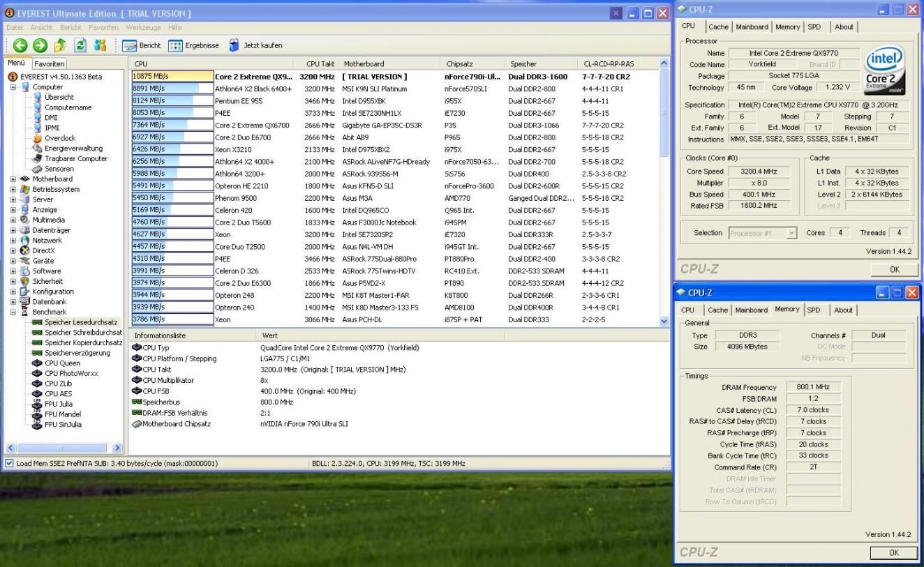Select the Multimedia tree node
This screenshot has width=924, height=567.
point(50,220)
